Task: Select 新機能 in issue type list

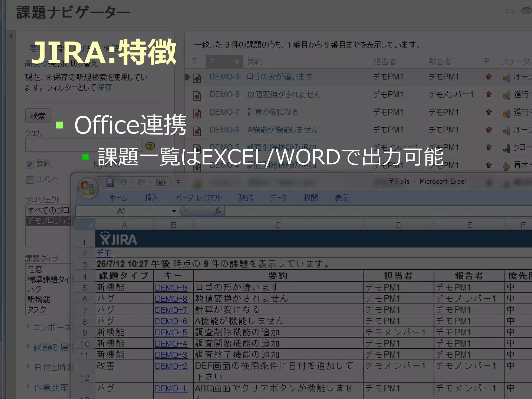Action: [39, 299]
